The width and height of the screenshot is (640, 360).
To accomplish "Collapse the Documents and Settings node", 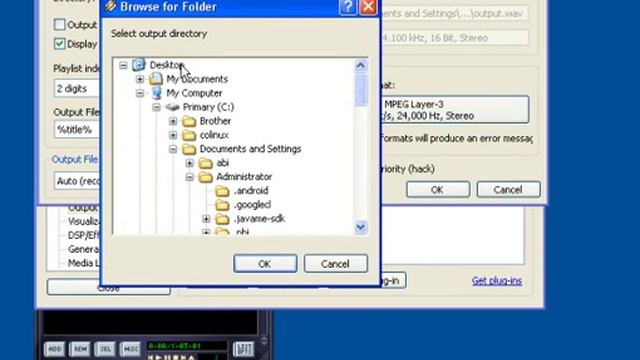I will tap(173, 149).
